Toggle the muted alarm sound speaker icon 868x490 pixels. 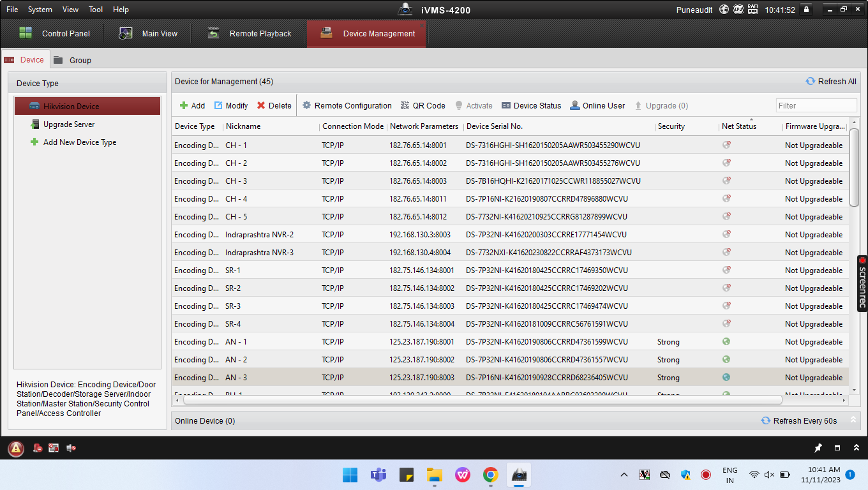[71, 449]
